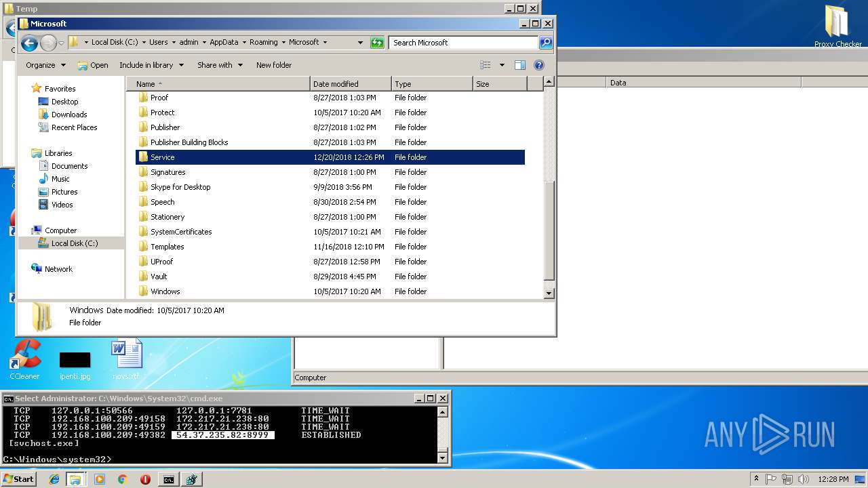The image size is (868, 488).
Task: Click the search magnifier icon
Action: [x=545, y=42]
